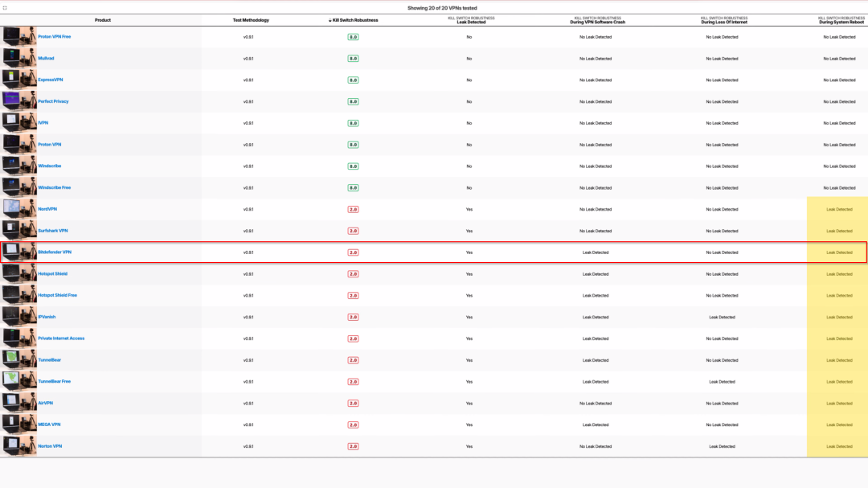Image resolution: width=868 pixels, height=488 pixels.
Task: Click the 8.0 score badge for Mullvad
Action: point(353,58)
